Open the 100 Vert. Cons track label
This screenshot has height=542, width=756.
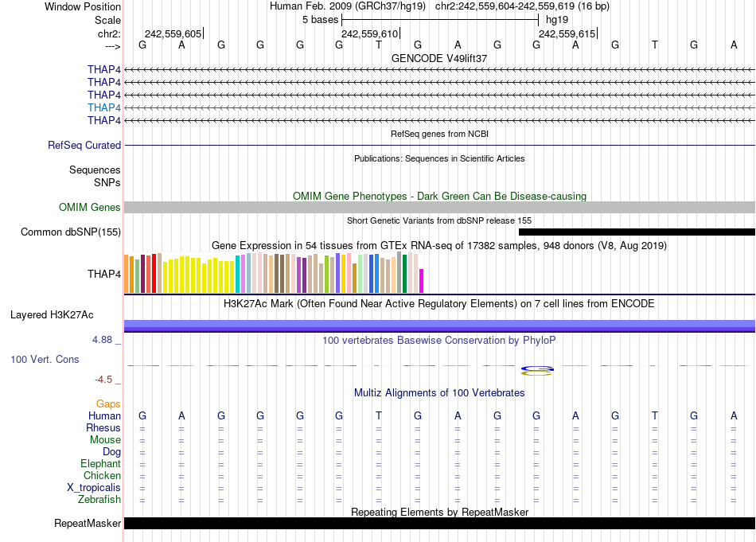(45, 359)
